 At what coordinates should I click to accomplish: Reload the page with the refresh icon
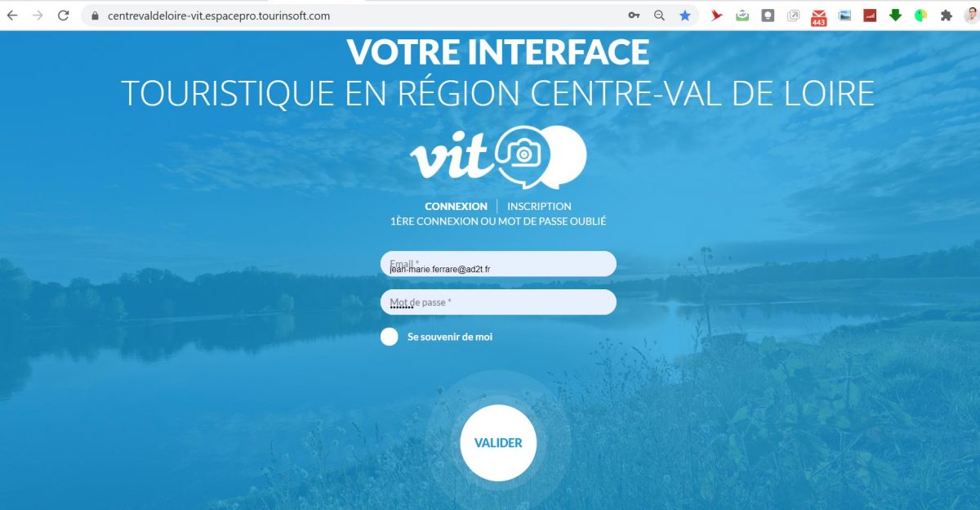[63, 16]
